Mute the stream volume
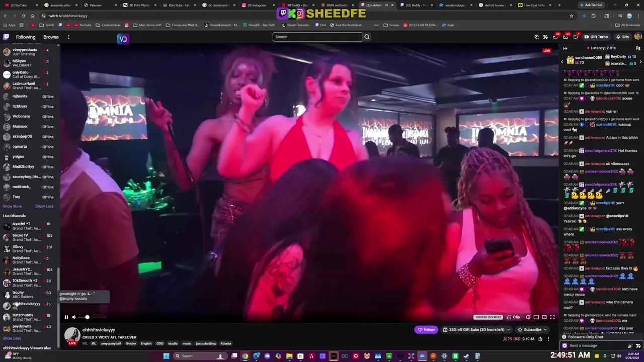Viewport: 644px width, 362px height. pyautogui.click(x=74, y=317)
